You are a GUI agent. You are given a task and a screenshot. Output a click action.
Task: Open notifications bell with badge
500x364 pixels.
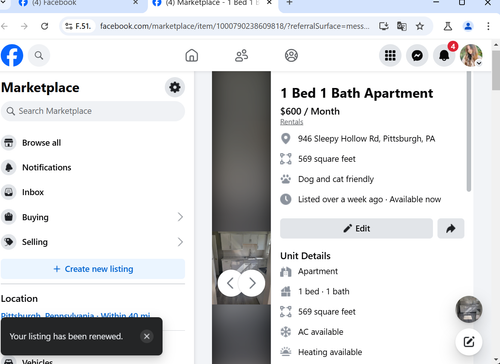[x=444, y=54]
